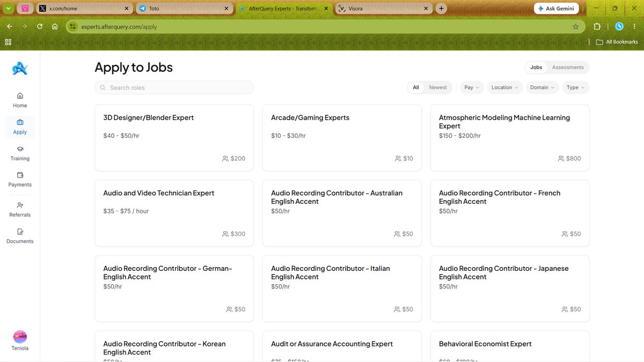The height and width of the screenshot is (362, 644).
Task: Click the browser forward arrow
Action: point(25,26)
